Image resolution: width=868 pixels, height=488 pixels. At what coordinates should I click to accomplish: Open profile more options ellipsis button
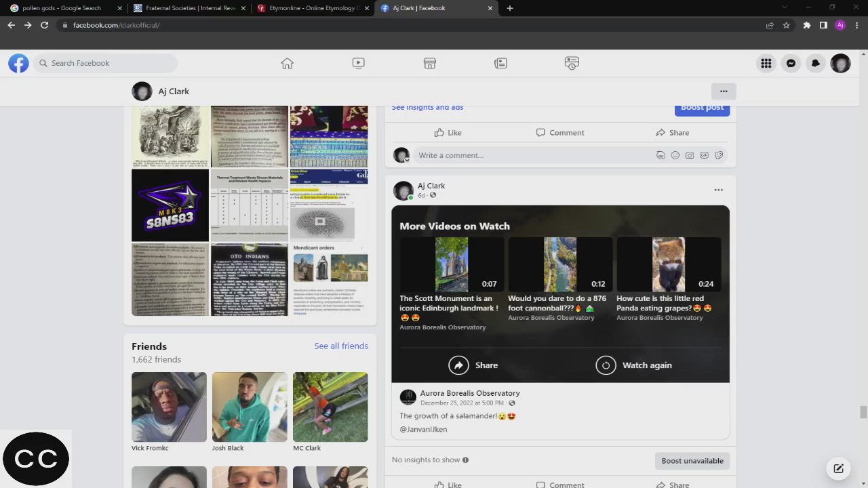[724, 91]
